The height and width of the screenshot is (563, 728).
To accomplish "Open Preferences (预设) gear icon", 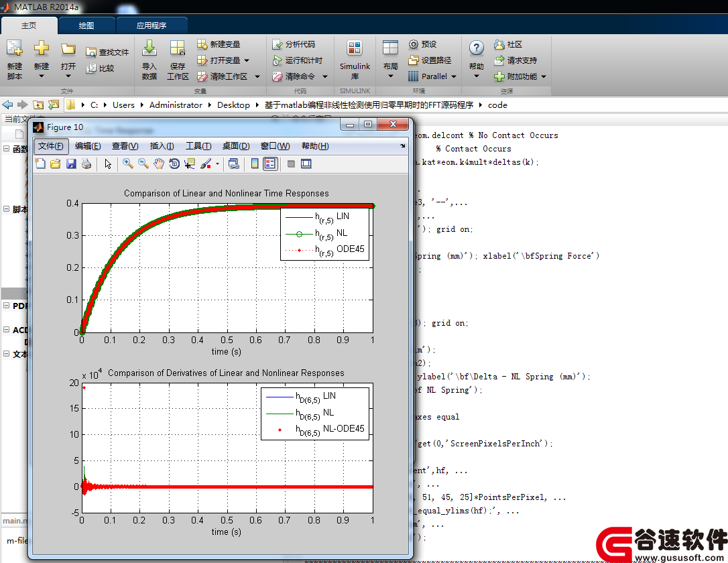I will pyautogui.click(x=413, y=44).
